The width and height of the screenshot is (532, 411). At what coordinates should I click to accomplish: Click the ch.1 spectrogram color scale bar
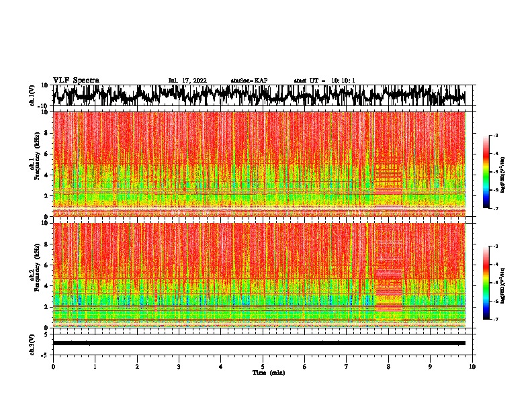(486, 172)
